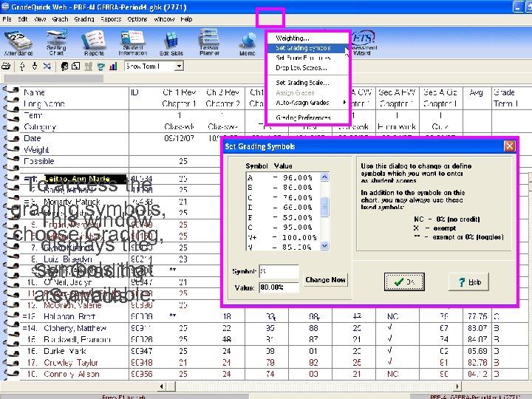Open the Grading menu

tap(84, 19)
